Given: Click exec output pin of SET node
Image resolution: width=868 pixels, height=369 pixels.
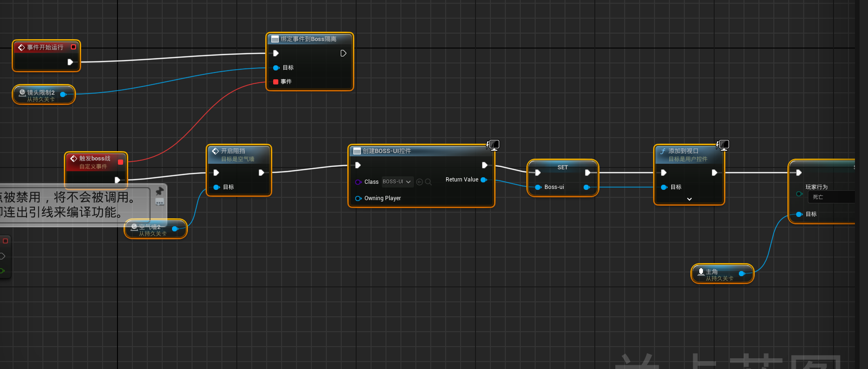Looking at the screenshot, I should [x=587, y=173].
